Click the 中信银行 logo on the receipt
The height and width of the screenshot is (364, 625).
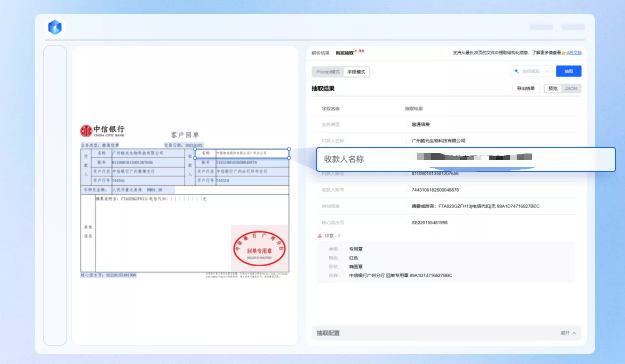(102, 130)
